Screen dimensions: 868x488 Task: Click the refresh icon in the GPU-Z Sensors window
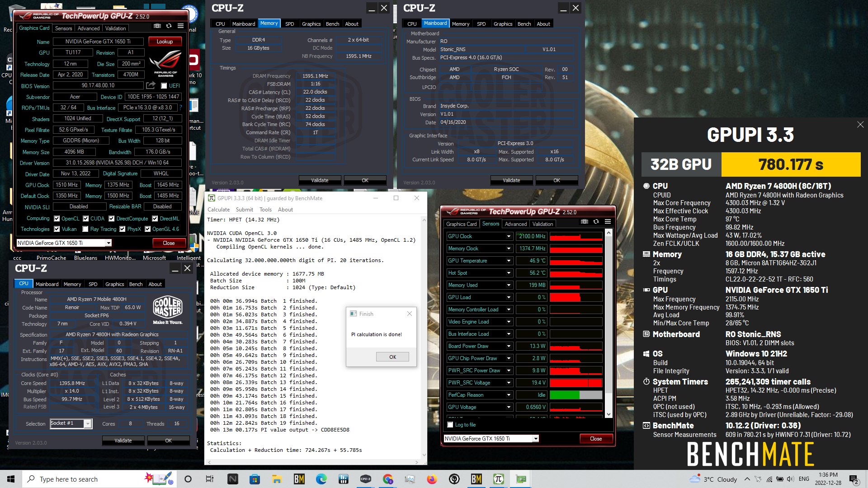(596, 222)
